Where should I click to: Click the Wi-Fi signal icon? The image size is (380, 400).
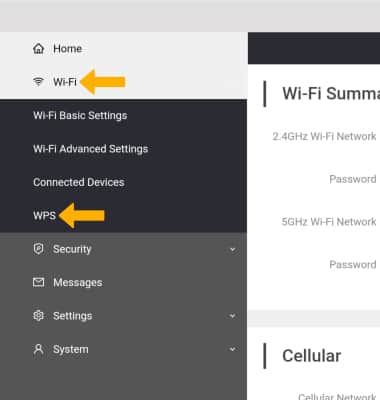point(38,82)
